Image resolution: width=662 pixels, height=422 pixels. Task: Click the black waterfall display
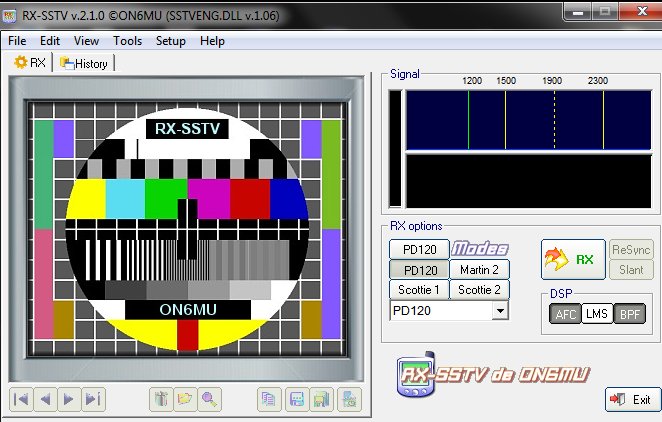click(x=529, y=181)
